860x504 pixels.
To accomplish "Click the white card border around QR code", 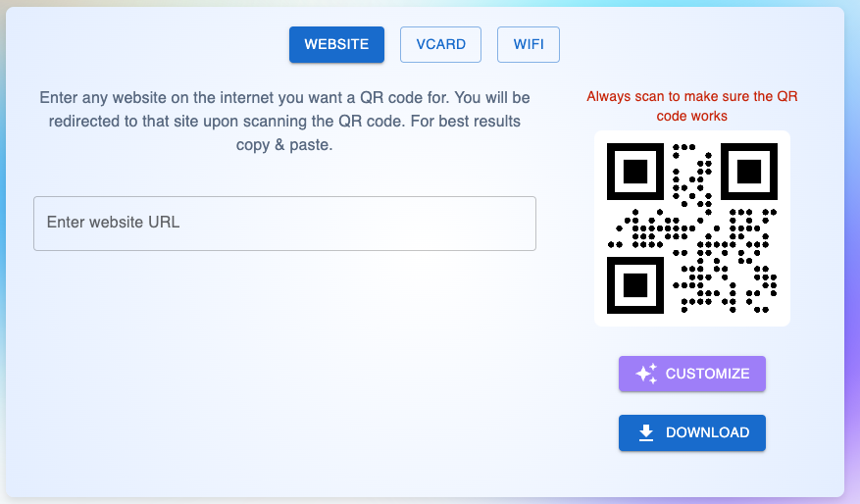I will (599, 228).
